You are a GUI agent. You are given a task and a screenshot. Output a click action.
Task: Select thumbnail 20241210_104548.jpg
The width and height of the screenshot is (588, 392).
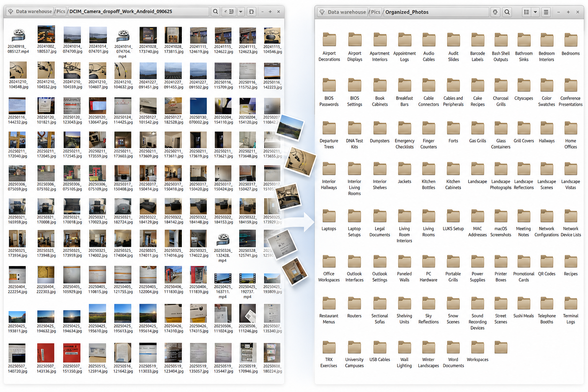[x=18, y=70]
